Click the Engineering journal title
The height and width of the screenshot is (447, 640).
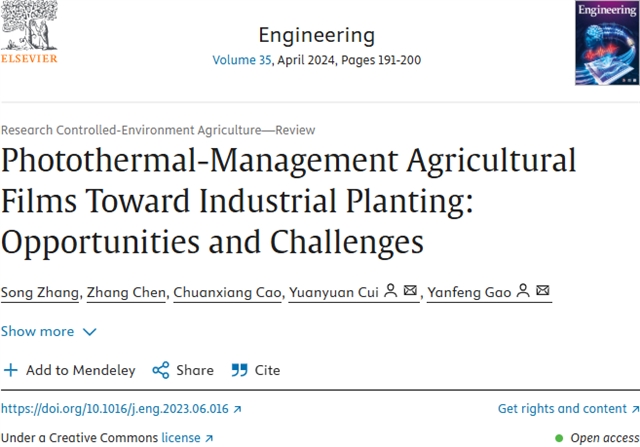coord(316,35)
